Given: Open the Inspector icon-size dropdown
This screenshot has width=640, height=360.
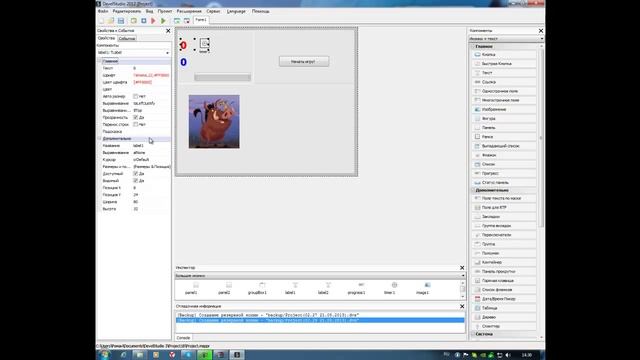Looking at the screenshot, I should [463, 276].
